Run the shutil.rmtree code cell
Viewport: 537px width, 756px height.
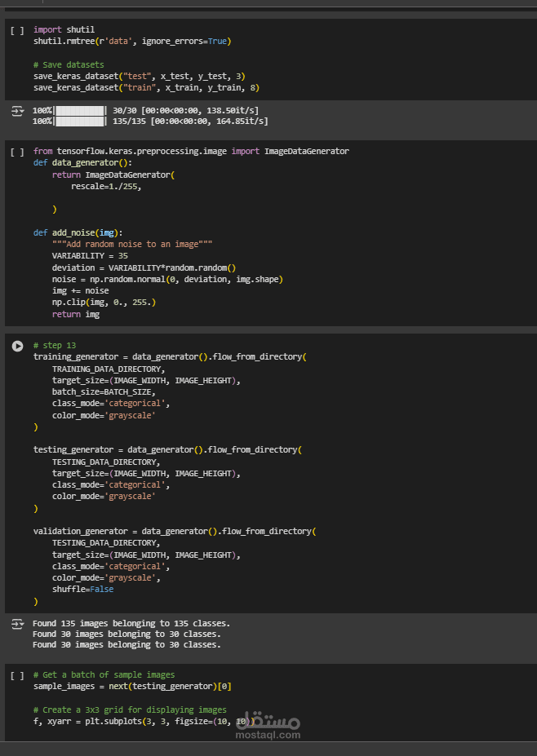[17, 30]
